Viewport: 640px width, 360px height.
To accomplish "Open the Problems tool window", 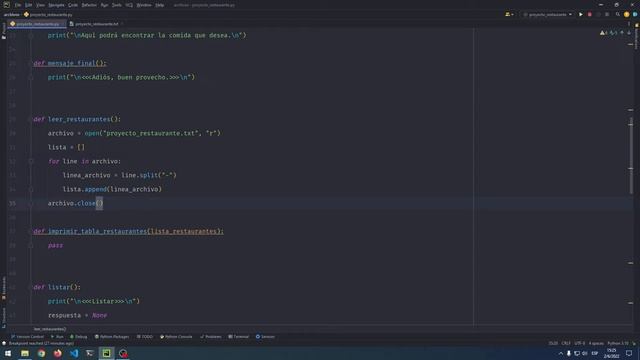I will pos(211,337).
